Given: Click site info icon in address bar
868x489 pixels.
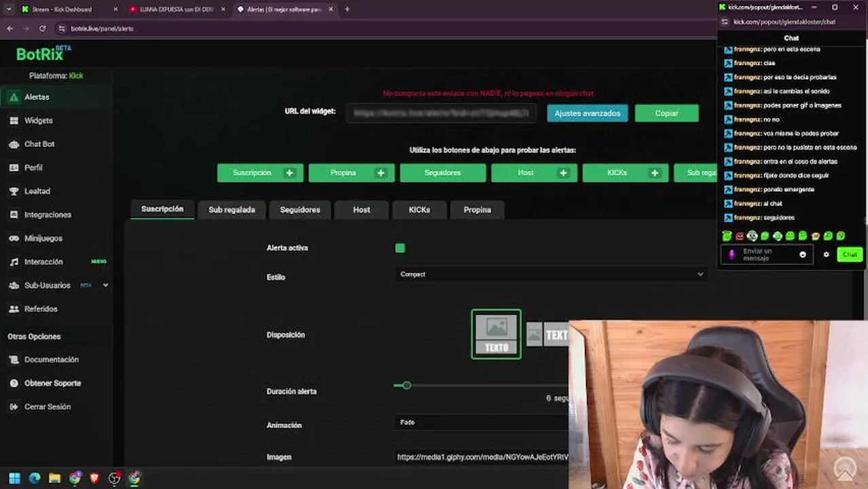Looking at the screenshot, I should [x=62, y=29].
